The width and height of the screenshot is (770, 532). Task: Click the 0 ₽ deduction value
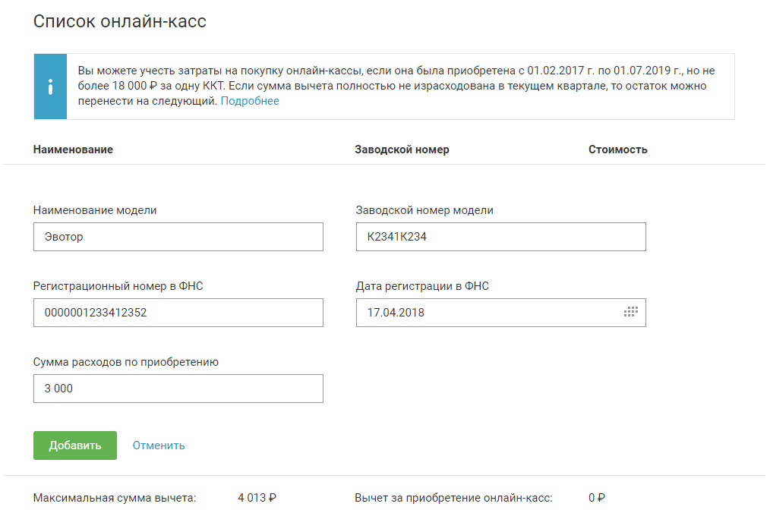click(x=596, y=499)
